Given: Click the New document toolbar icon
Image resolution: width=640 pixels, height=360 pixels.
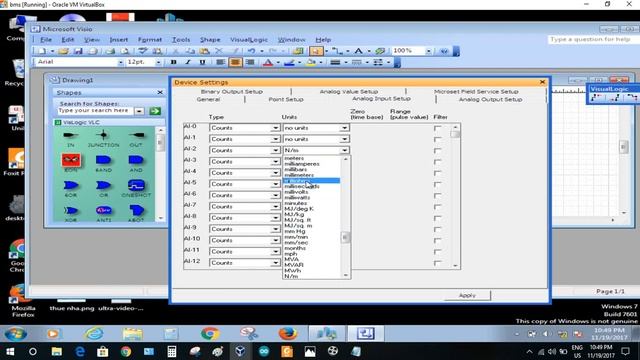Looking at the screenshot, I should coord(42,51).
